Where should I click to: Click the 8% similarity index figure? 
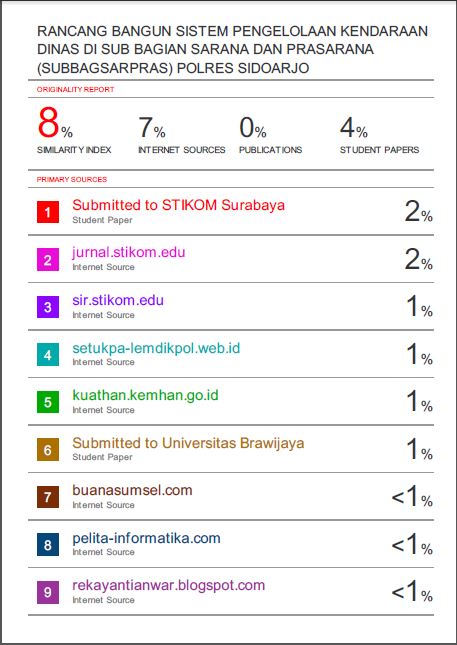click(x=55, y=123)
